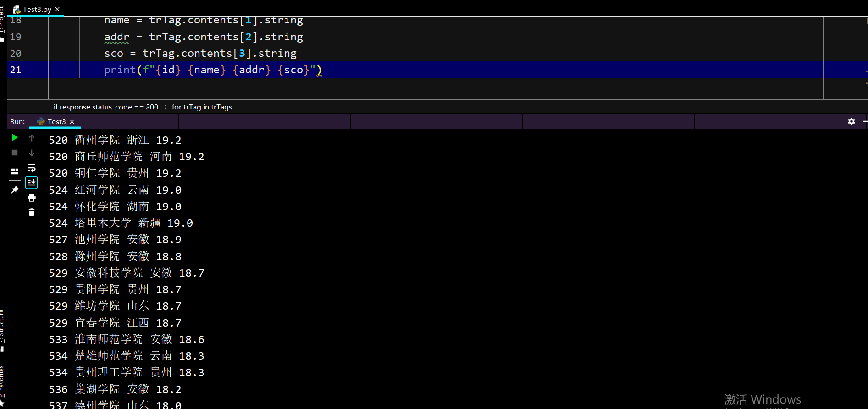The height and width of the screenshot is (409, 868).
Task: Click output row '534 楚雄师范学院 云南 18.3'
Action: pyautogui.click(x=127, y=356)
